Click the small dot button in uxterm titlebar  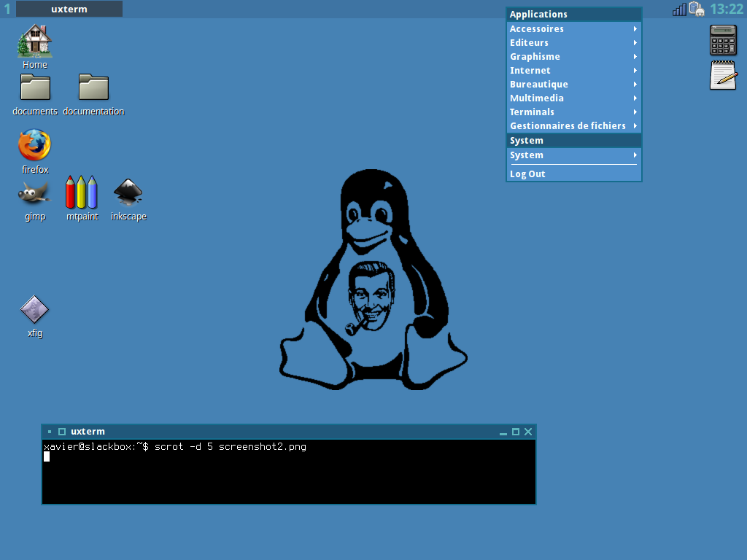(50, 432)
